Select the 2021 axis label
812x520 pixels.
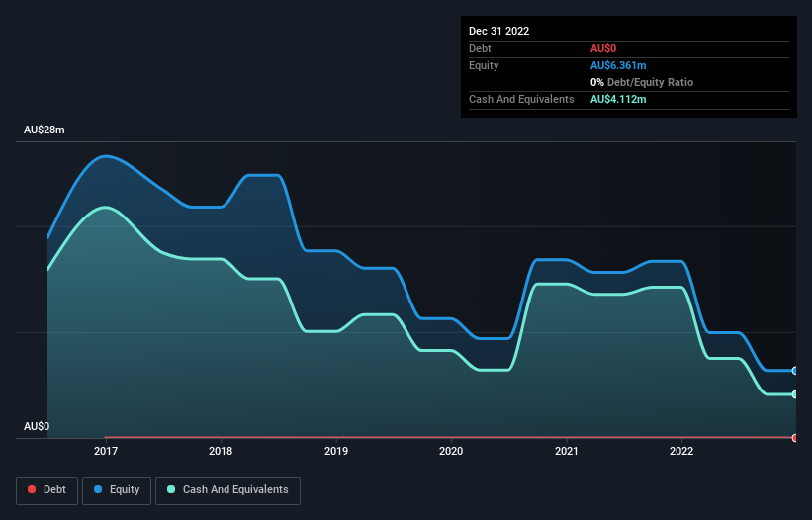click(567, 451)
